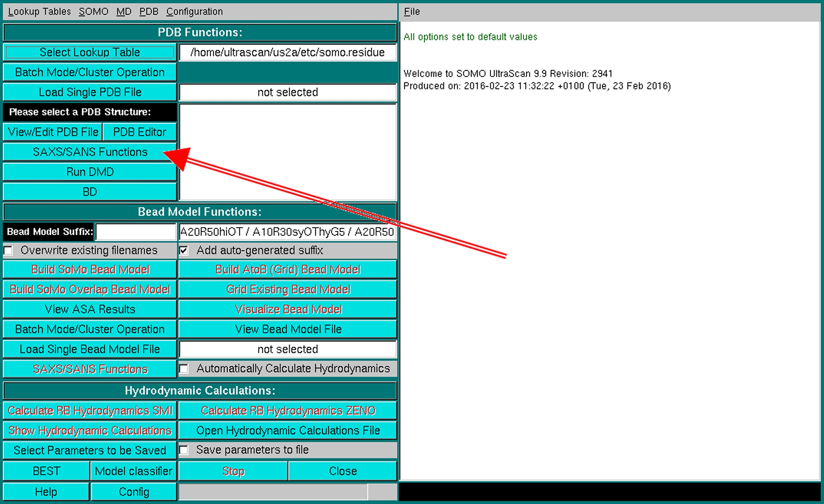This screenshot has height=504, width=824.
Task: Click Build SoMo Bead Model
Action: tap(90, 270)
